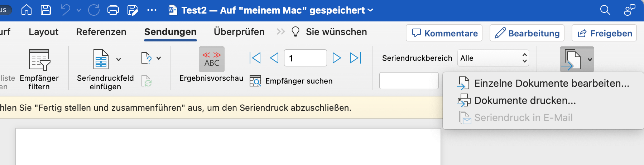Click the Print icon in title bar
The height and width of the screenshot is (165, 644).
[113, 10]
